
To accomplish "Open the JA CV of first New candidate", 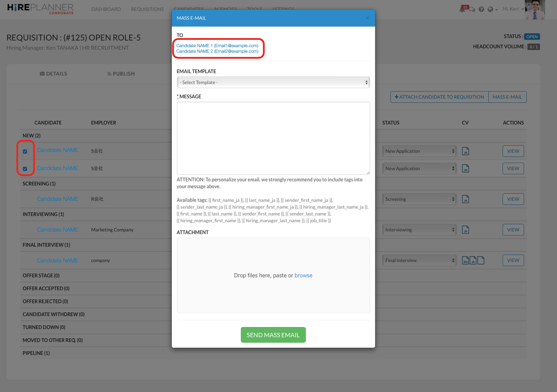I will coord(465,151).
